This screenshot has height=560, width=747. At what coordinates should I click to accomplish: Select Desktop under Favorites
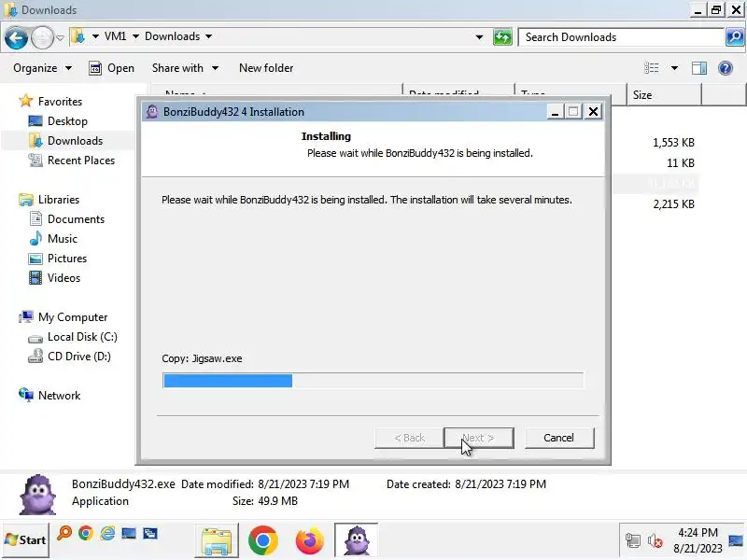67,121
